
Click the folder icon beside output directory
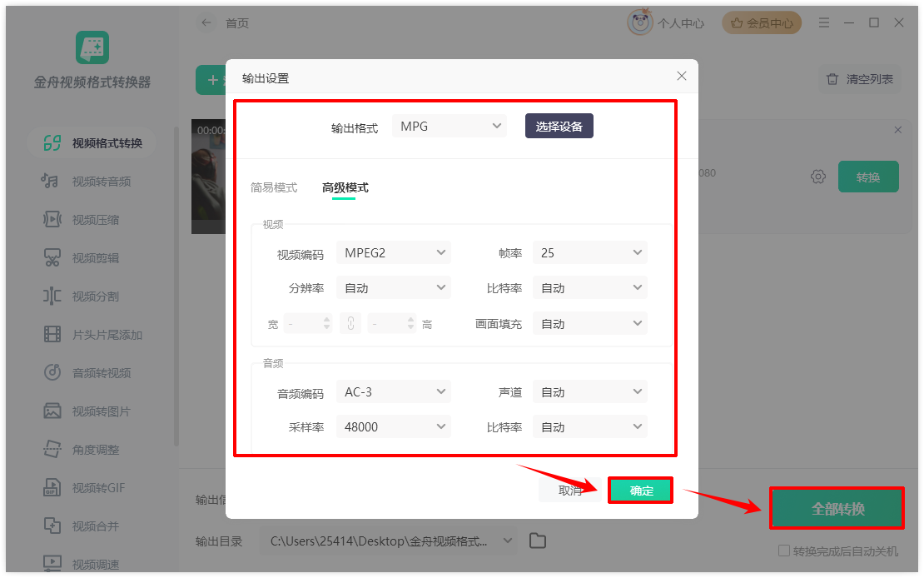click(x=538, y=541)
